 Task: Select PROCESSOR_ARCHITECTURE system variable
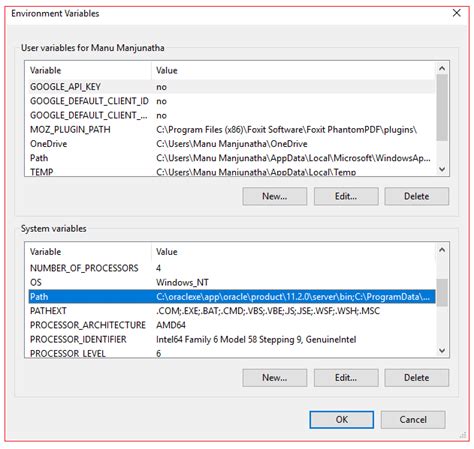[232, 325]
